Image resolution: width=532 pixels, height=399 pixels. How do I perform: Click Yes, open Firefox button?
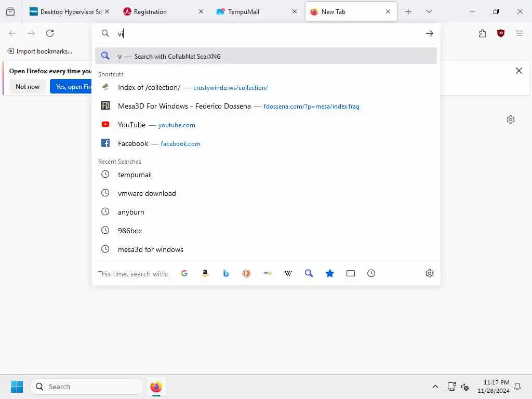point(71,87)
